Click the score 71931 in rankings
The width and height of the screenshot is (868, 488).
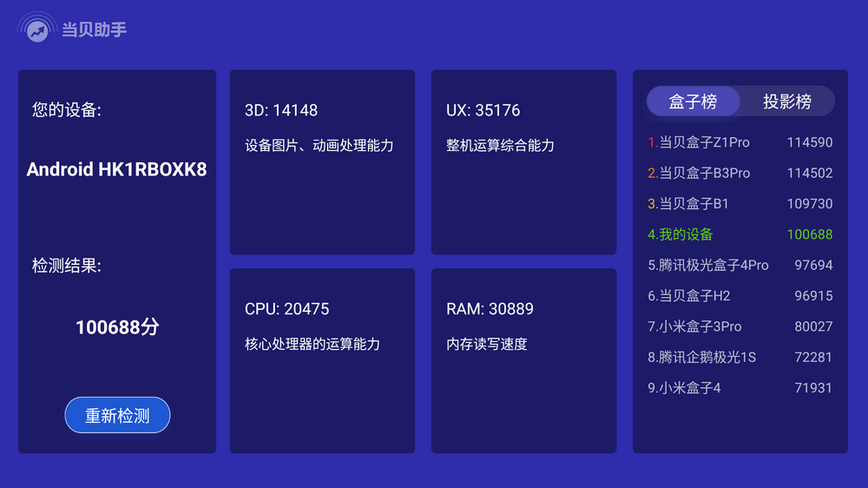pos(814,388)
